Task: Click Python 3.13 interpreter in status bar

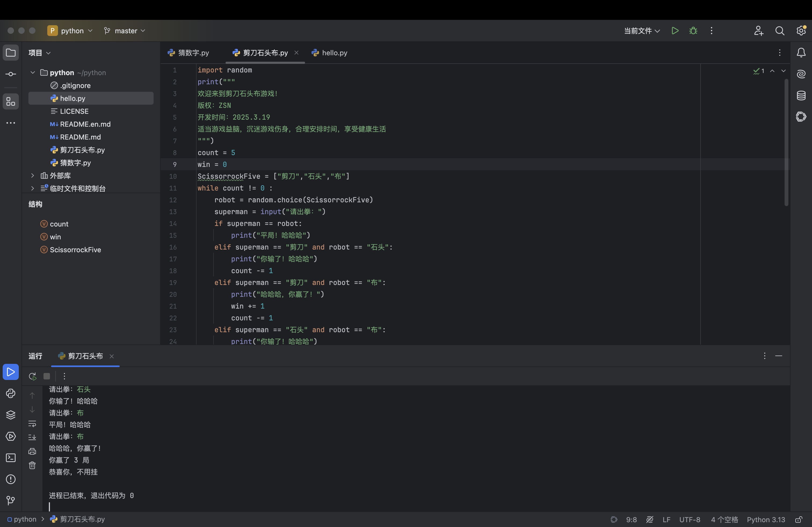Action: pos(766,519)
